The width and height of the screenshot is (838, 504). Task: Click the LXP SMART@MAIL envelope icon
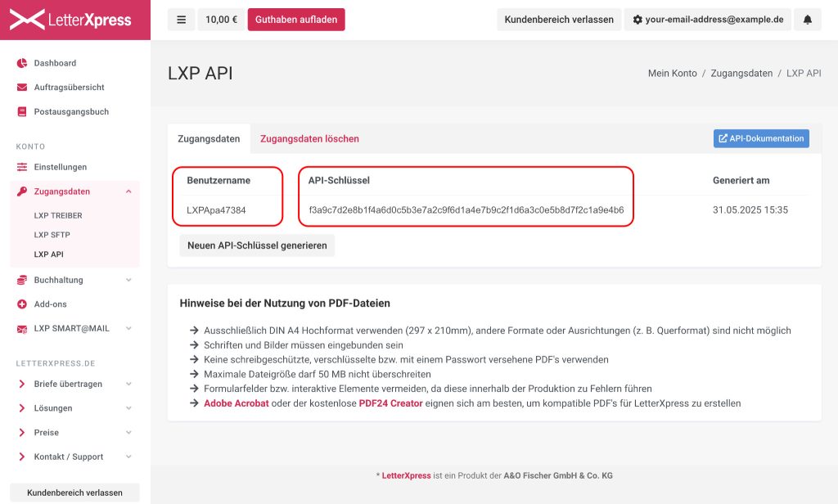pos(22,329)
